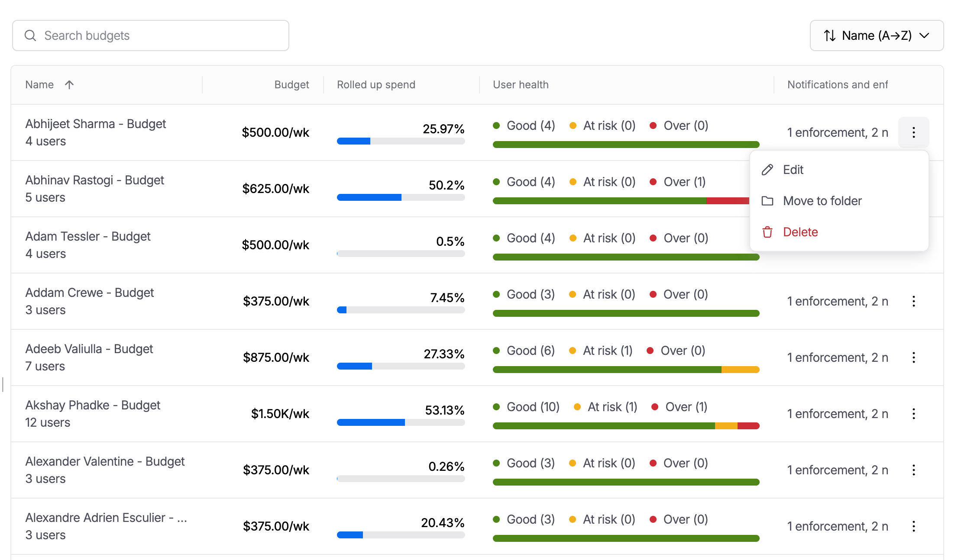Screen dimensions: 958x560
Task: Click the 50.2% rolled up spend value
Action: [447, 185]
